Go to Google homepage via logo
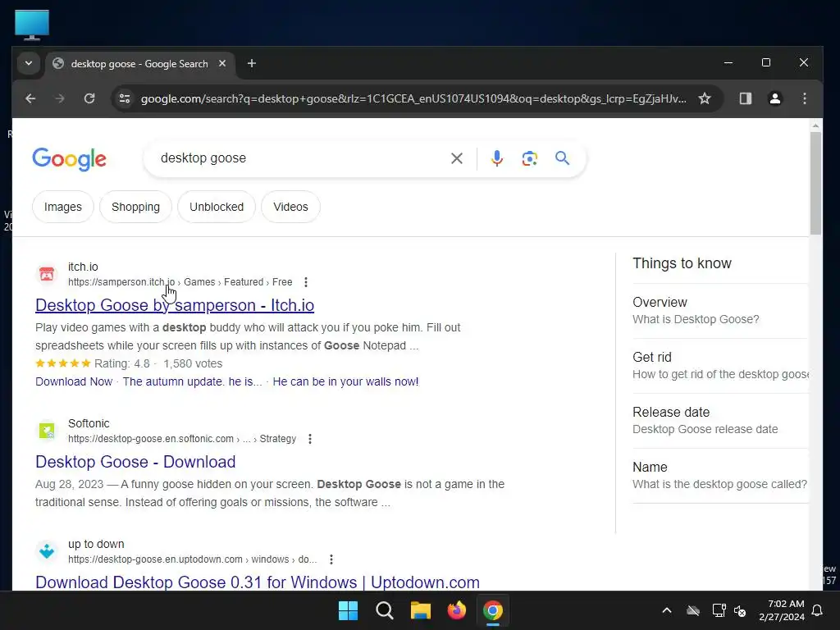Screen dimensions: 840x630 pyautogui.click(x=69, y=159)
